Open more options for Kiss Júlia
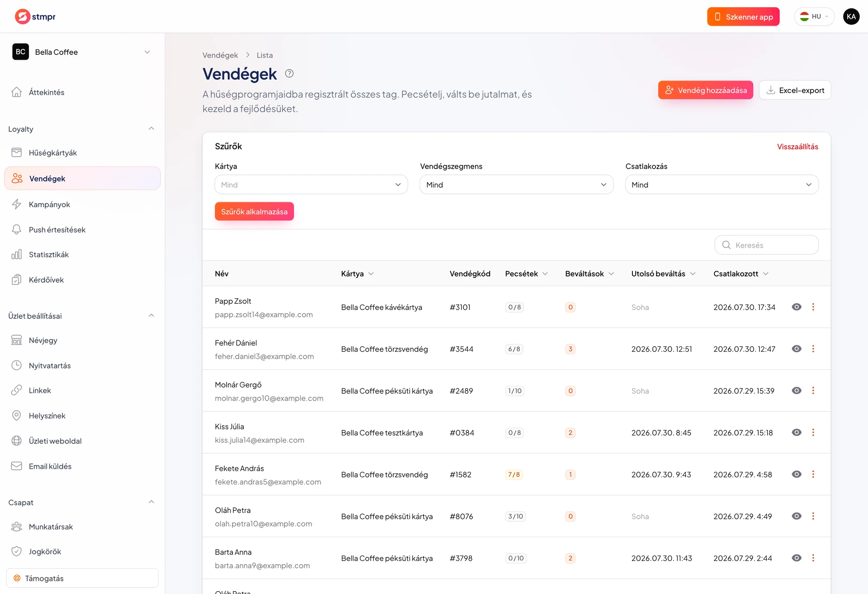Viewport: 868px width, 594px height. 813,433
